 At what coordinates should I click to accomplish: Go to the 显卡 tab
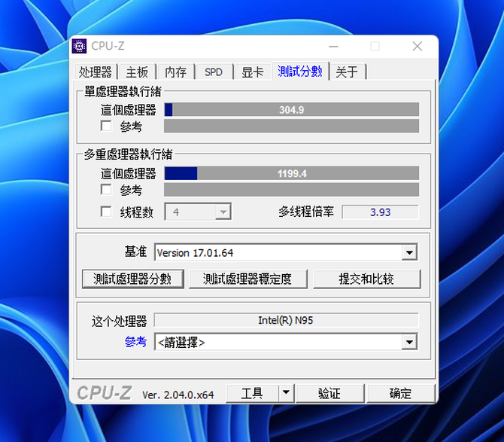coord(252,72)
